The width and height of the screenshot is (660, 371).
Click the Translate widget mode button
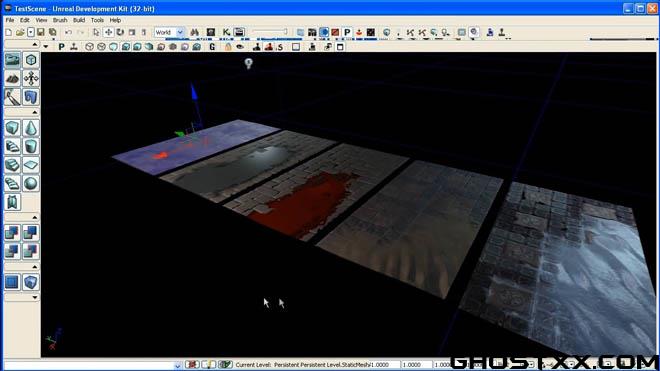[108, 32]
